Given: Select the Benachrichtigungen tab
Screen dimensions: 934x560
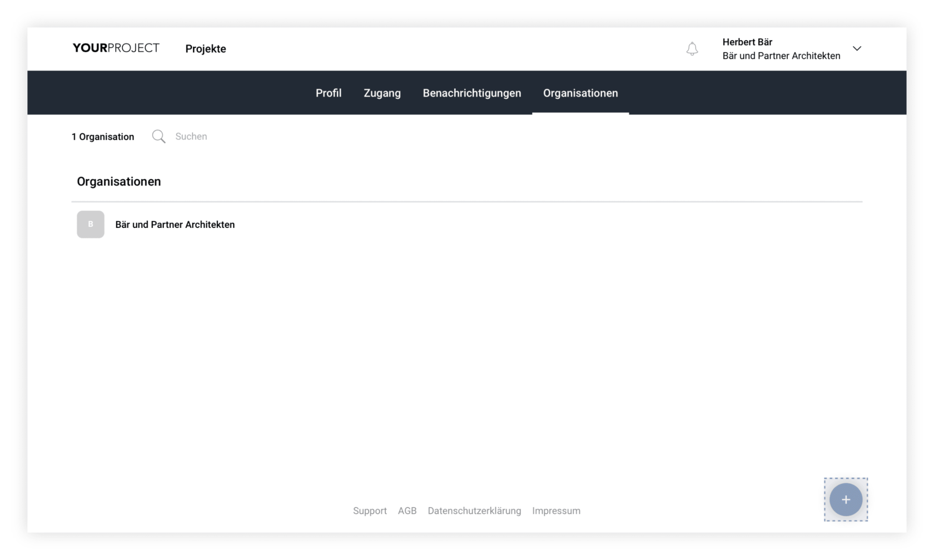Looking at the screenshot, I should coord(471,93).
